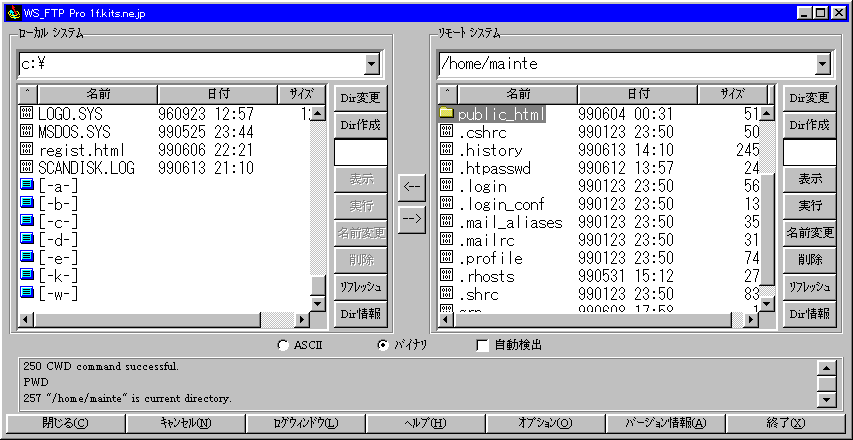Click local Dir情報 button
The image size is (853, 440).
[361, 314]
